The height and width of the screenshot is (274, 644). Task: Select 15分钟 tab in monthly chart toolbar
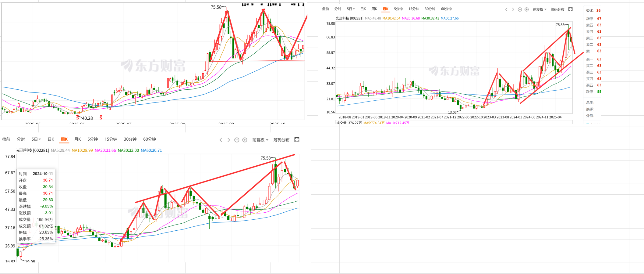pyautogui.click(x=414, y=9)
